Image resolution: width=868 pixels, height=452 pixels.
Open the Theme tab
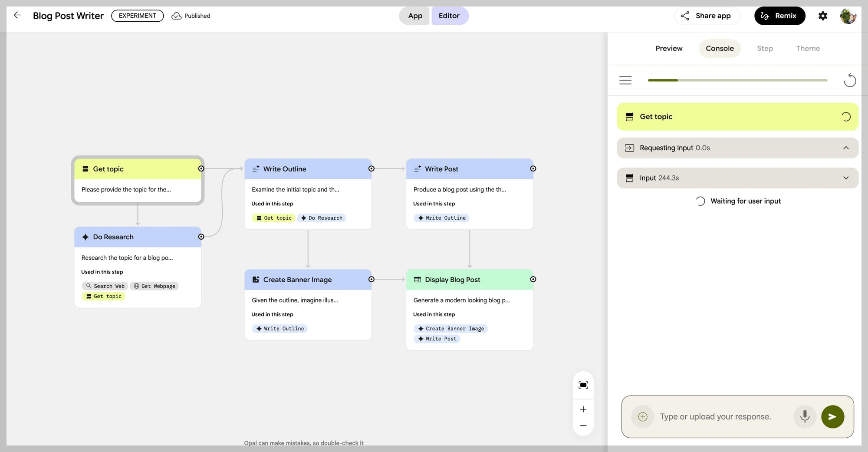[x=808, y=48]
